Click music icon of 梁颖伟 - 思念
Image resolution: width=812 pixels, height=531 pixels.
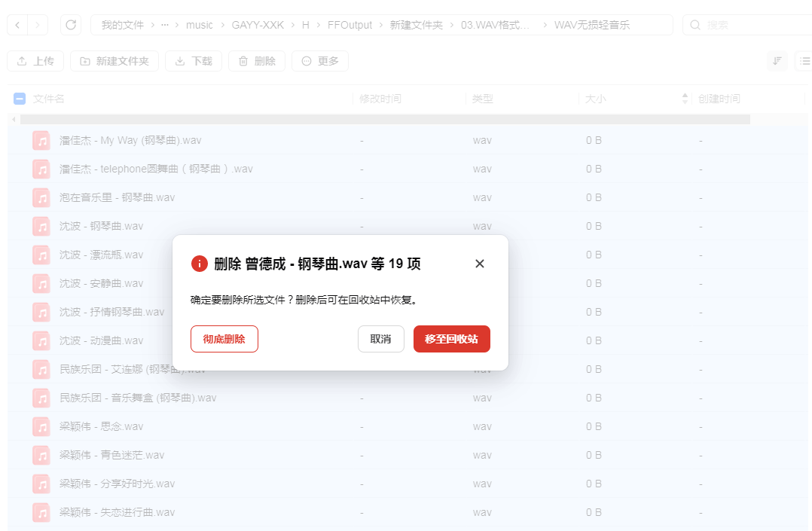[41, 426]
